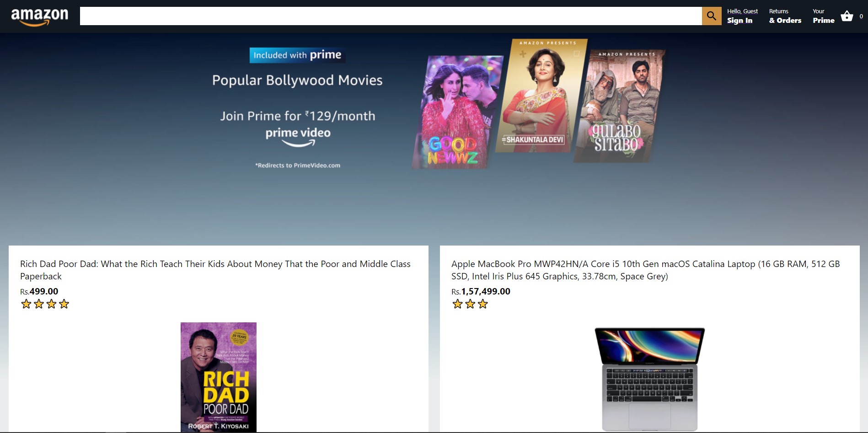The image size is (868, 433).
Task: Click the Apple MacBook Pro product title
Action: click(646, 270)
